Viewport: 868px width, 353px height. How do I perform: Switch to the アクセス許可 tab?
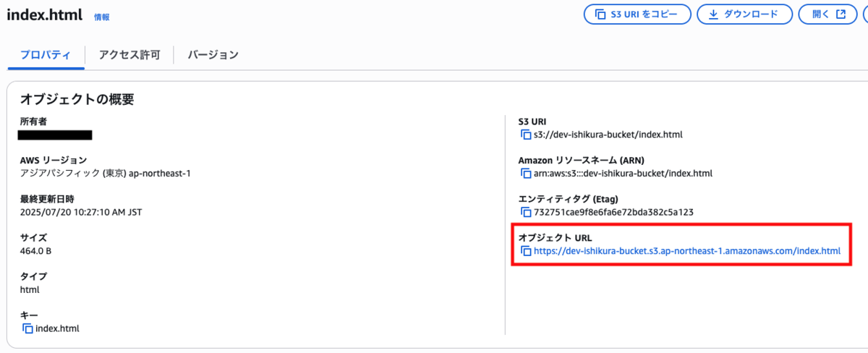[129, 54]
